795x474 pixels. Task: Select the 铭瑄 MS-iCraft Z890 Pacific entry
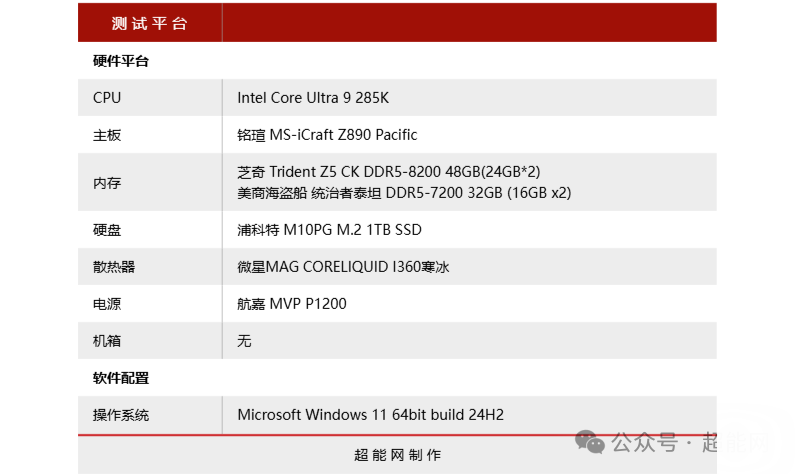[327, 135]
